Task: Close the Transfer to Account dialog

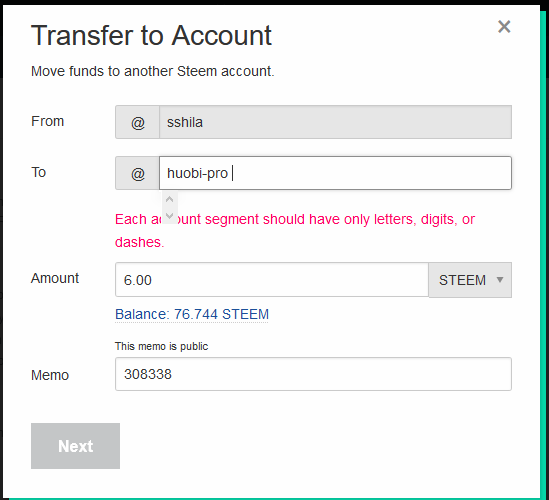Action: (x=504, y=27)
